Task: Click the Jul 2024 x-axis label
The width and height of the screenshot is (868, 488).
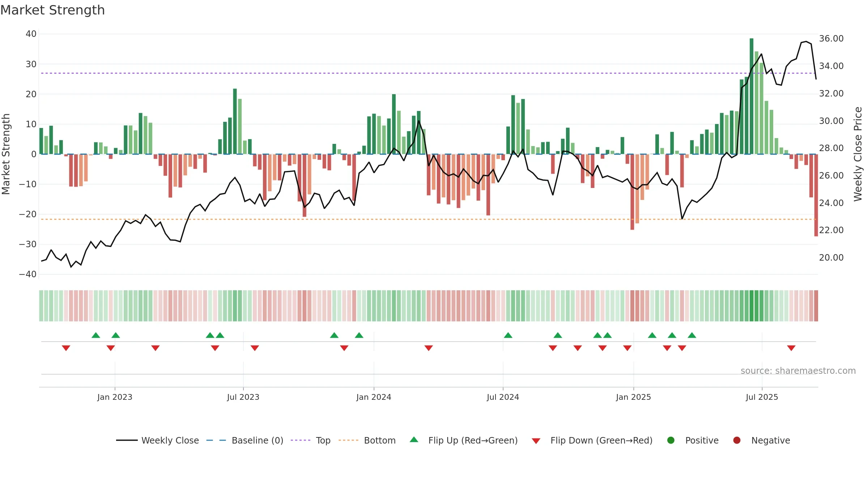Action: tap(503, 397)
